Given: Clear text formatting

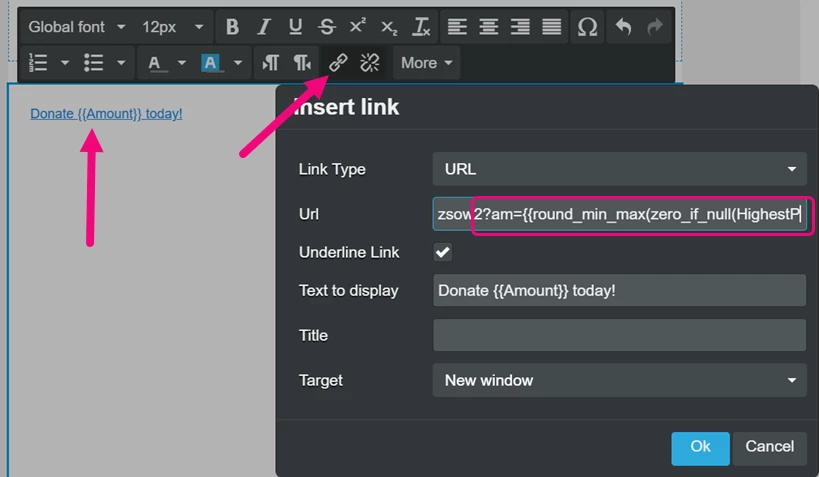Looking at the screenshot, I should coord(421,27).
